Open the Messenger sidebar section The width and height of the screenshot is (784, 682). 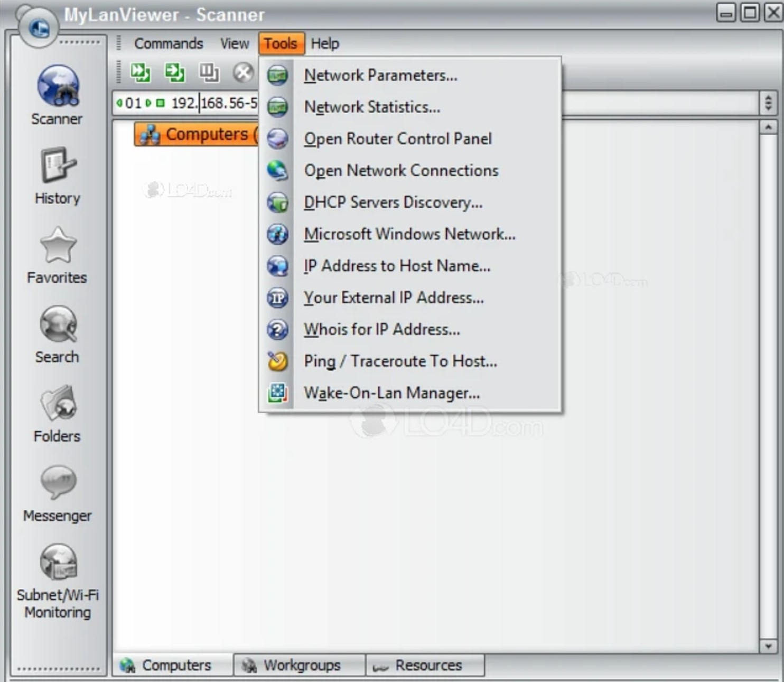pyautogui.click(x=57, y=493)
